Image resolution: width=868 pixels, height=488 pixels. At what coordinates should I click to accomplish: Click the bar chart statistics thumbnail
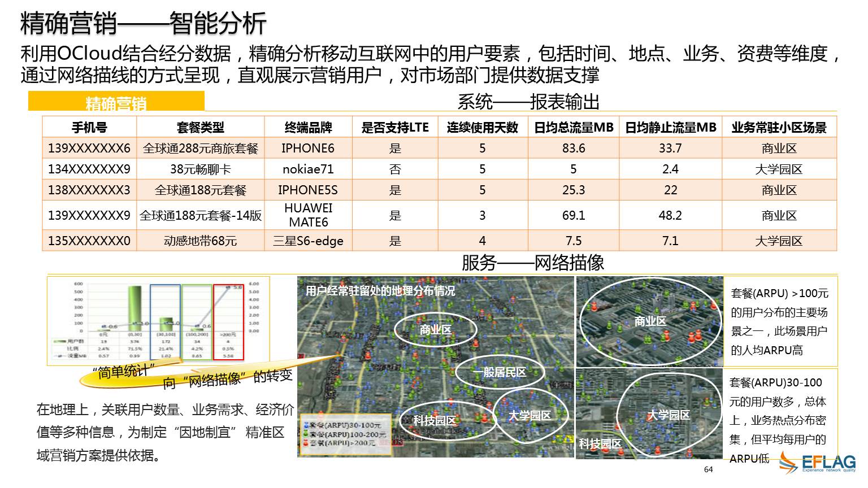[x=158, y=321]
